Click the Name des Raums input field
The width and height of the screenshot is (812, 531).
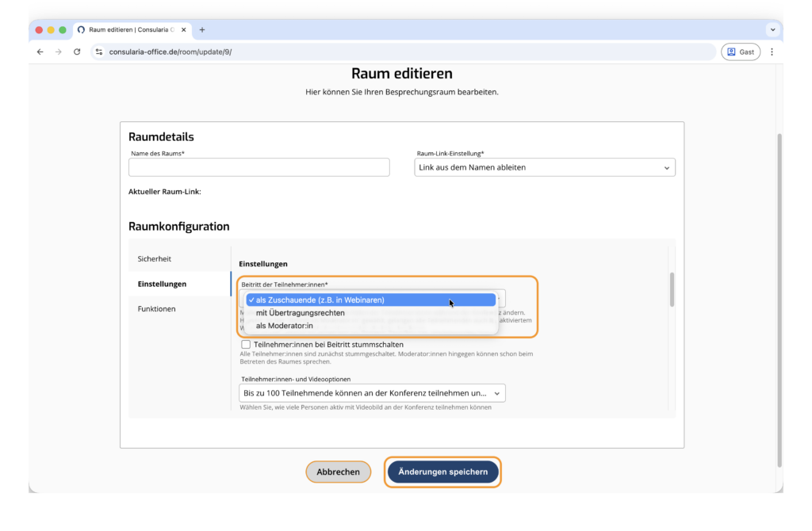tap(259, 167)
